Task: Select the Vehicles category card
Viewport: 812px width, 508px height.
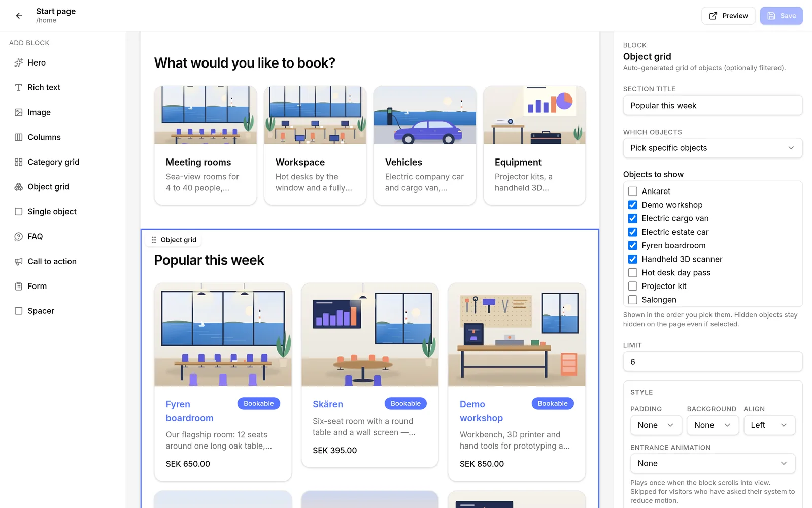Action: pyautogui.click(x=425, y=146)
